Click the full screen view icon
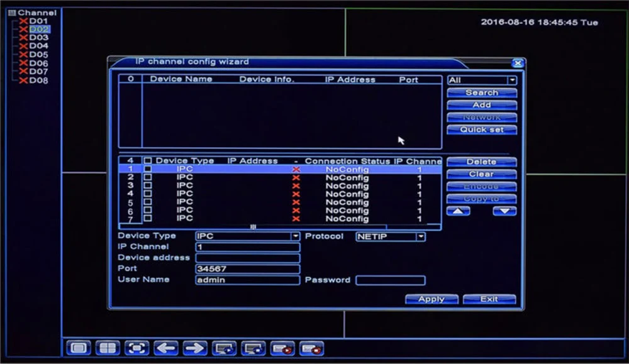Viewport: 629px width, 364px height. click(x=136, y=348)
